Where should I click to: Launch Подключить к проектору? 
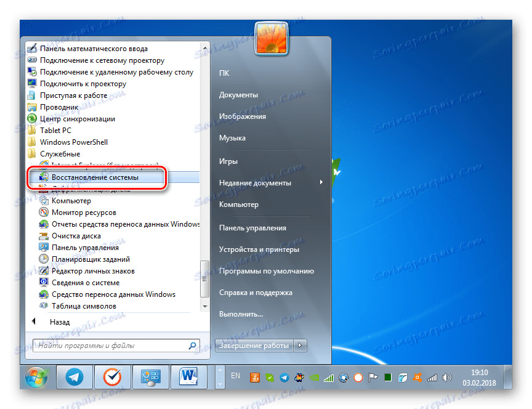tap(83, 84)
